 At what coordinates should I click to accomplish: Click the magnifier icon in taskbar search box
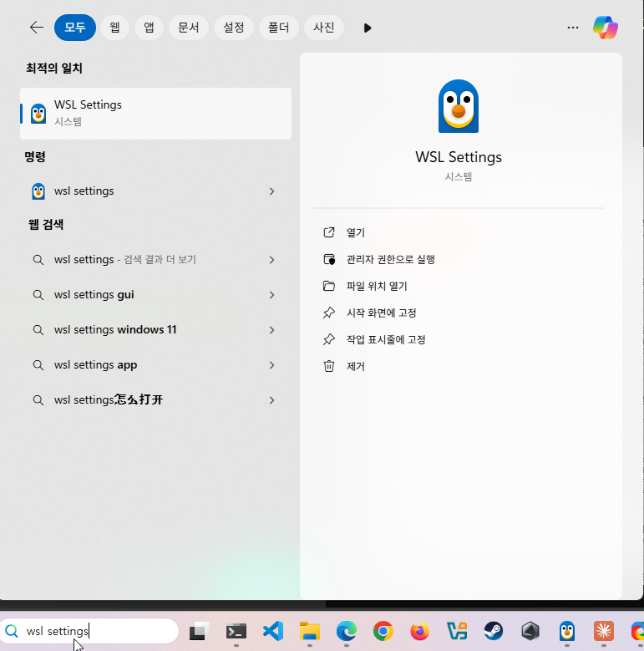coord(12,631)
